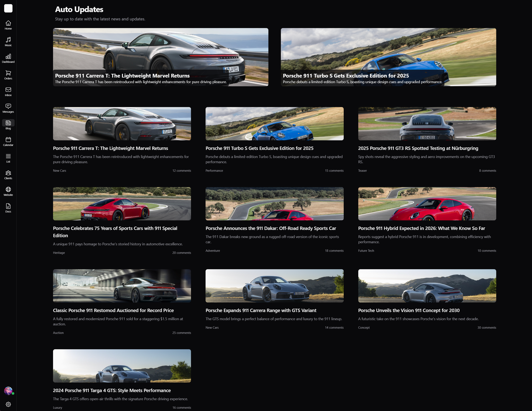This screenshot has width=532, height=411.
Task: Open the settings gear icon
Action: coord(8,404)
